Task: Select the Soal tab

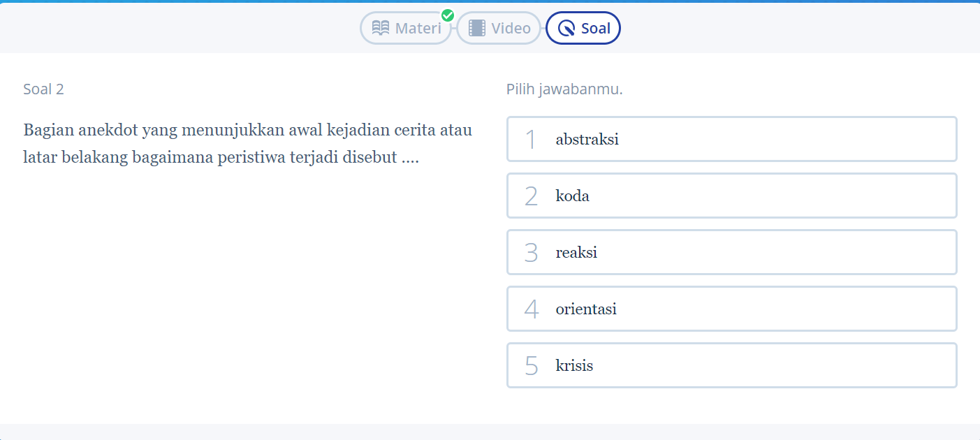Action: (x=583, y=28)
